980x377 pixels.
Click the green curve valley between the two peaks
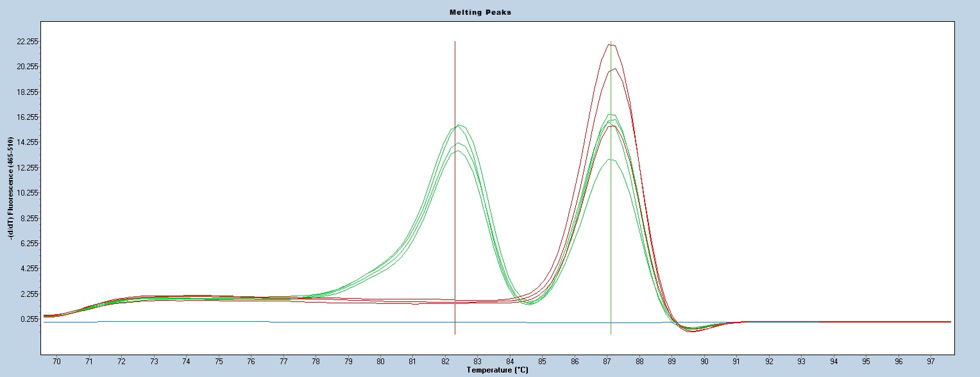point(530,303)
